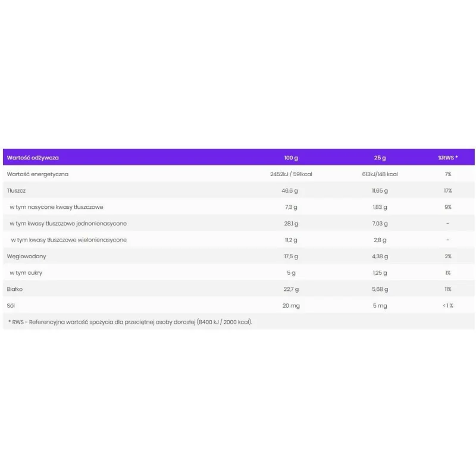Click the 'Wartość odżywcza' header cell

click(33, 158)
